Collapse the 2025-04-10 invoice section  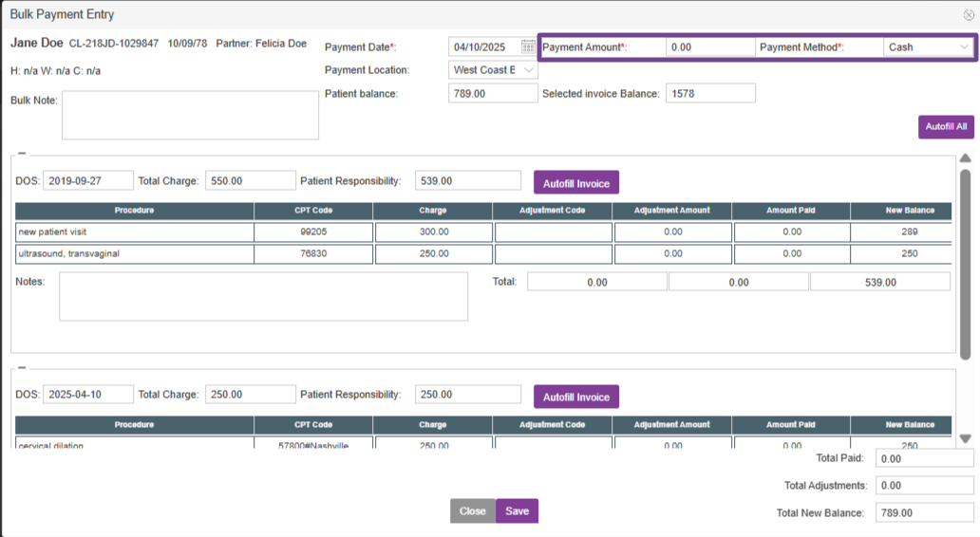point(22,368)
